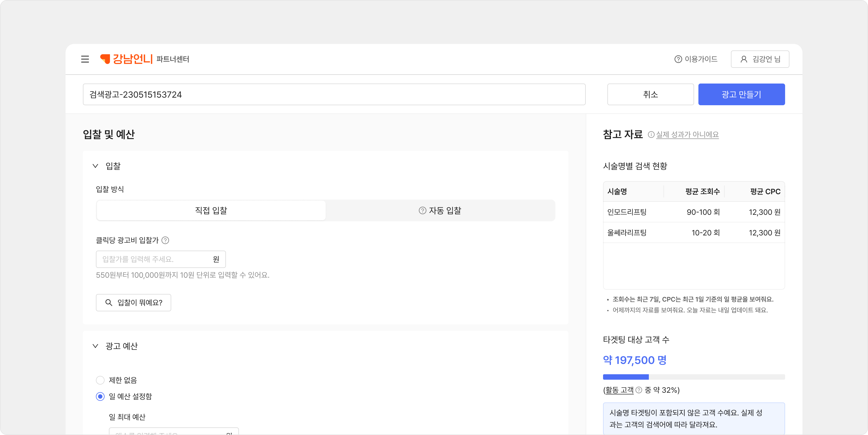Click the targeting customer progress bar
868x435 pixels.
[x=694, y=377]
